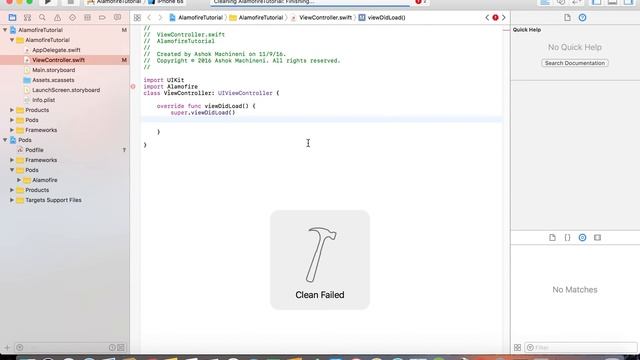Collapse the AlamofireTutorial project root

[5, 30]
